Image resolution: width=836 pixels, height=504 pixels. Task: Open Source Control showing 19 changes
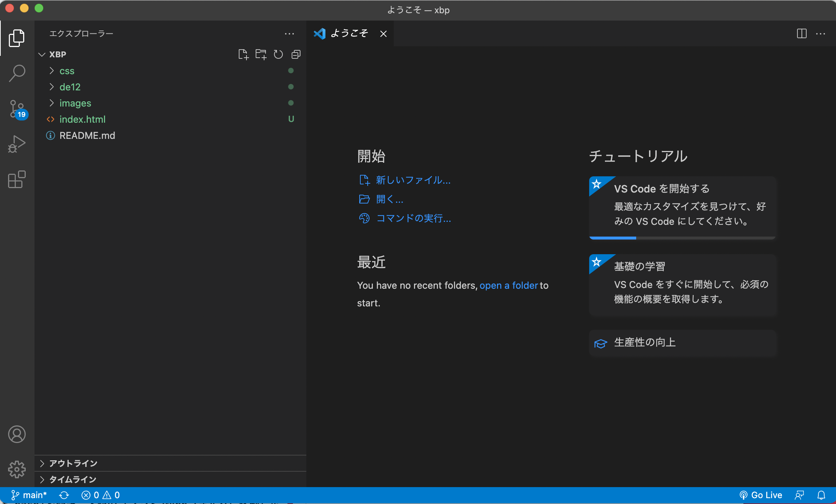tap(17, 108)
